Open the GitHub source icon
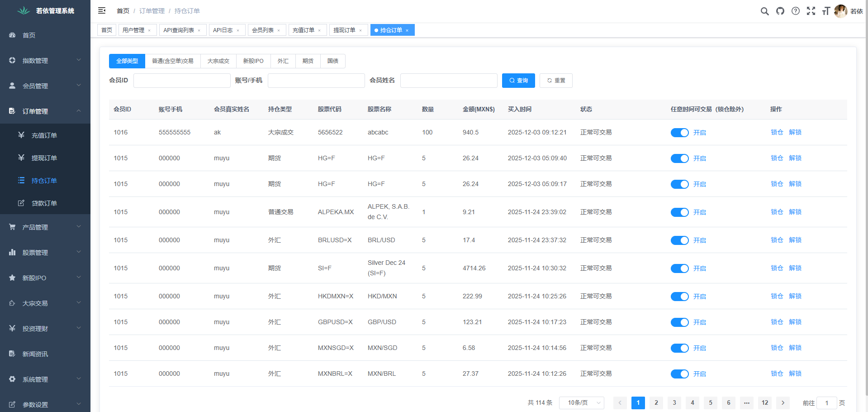 780,11
